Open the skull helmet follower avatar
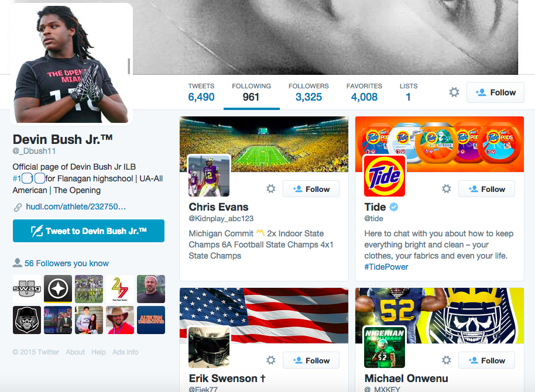 click(27, 320)
